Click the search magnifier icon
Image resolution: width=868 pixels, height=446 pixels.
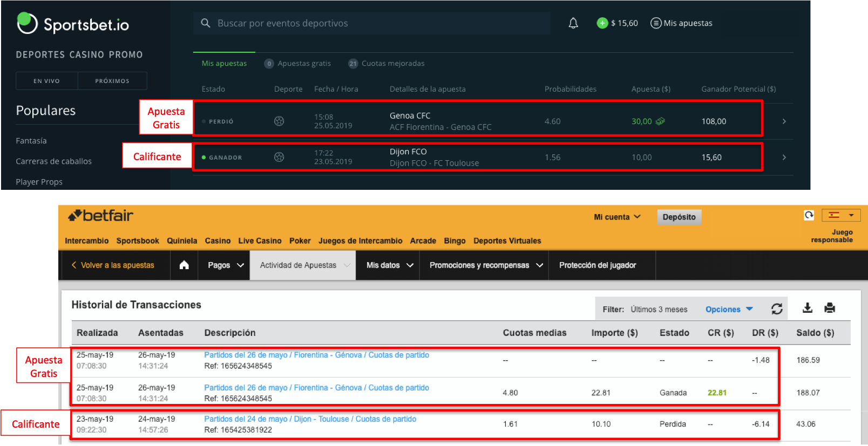click(x=205, y=23)
